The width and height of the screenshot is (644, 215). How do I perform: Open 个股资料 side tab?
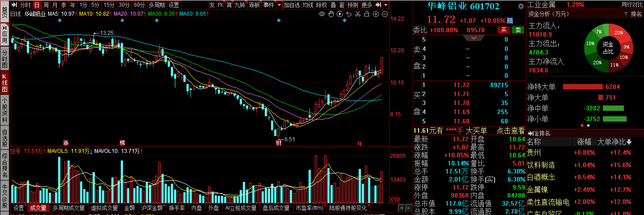(4, 109)
